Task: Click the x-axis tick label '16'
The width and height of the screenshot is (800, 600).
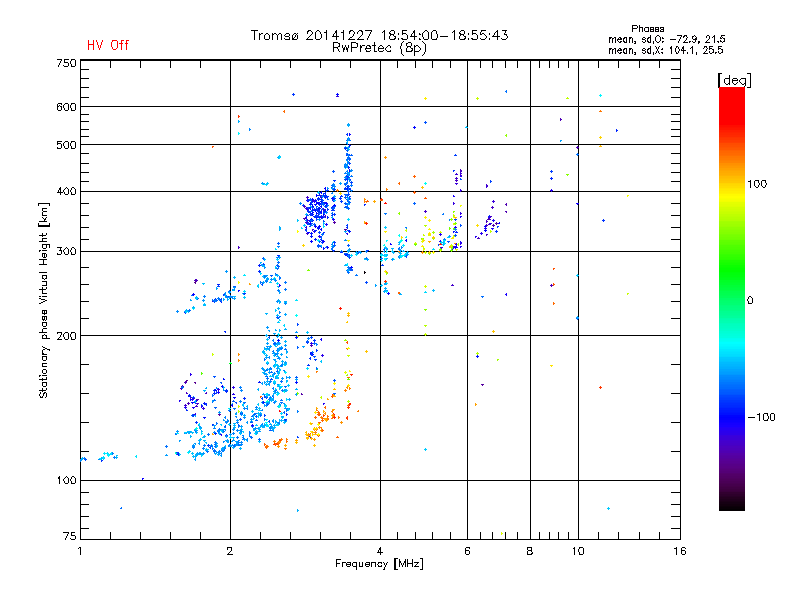Action: click(680, 551)
